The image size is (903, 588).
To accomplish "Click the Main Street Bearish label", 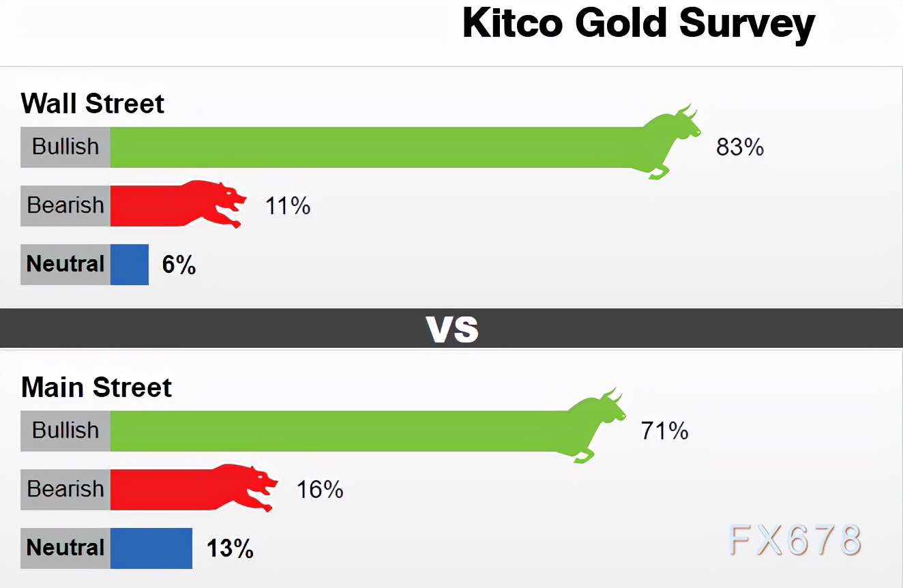I will 65,489.
